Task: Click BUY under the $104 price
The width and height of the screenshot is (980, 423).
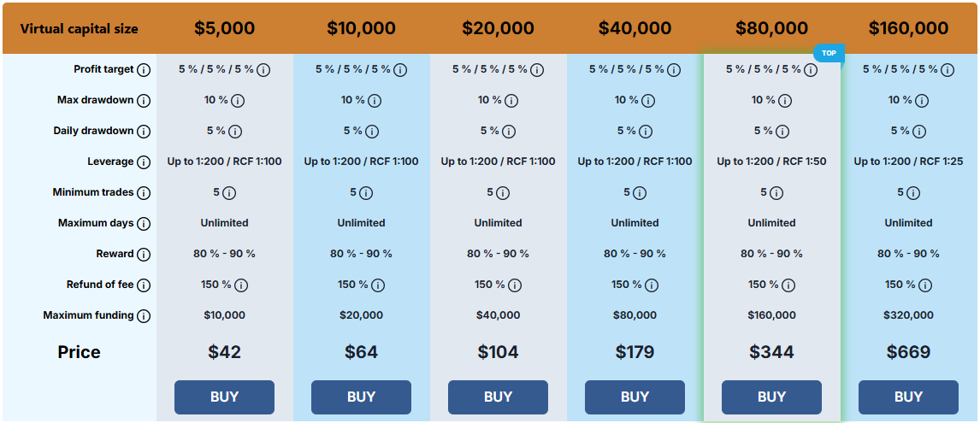Action: [x=499, y=397]
